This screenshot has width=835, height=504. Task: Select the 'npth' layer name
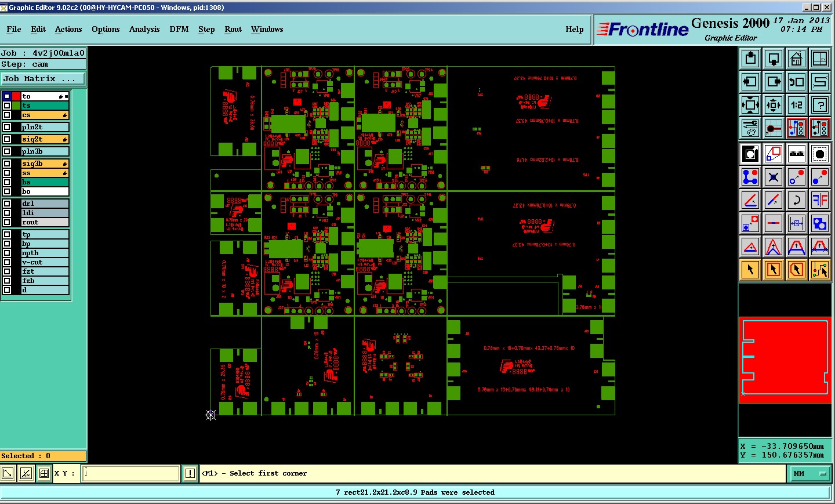tap(45, 253)
